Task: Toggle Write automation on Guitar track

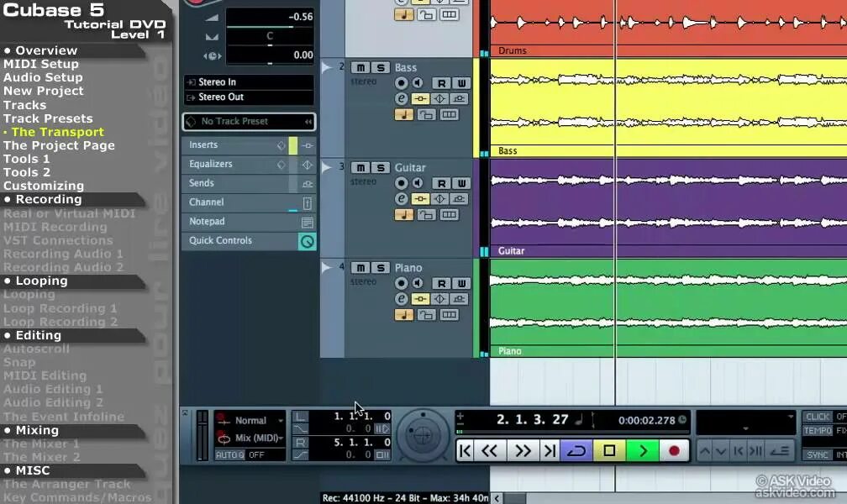Action: click(461, 184)
